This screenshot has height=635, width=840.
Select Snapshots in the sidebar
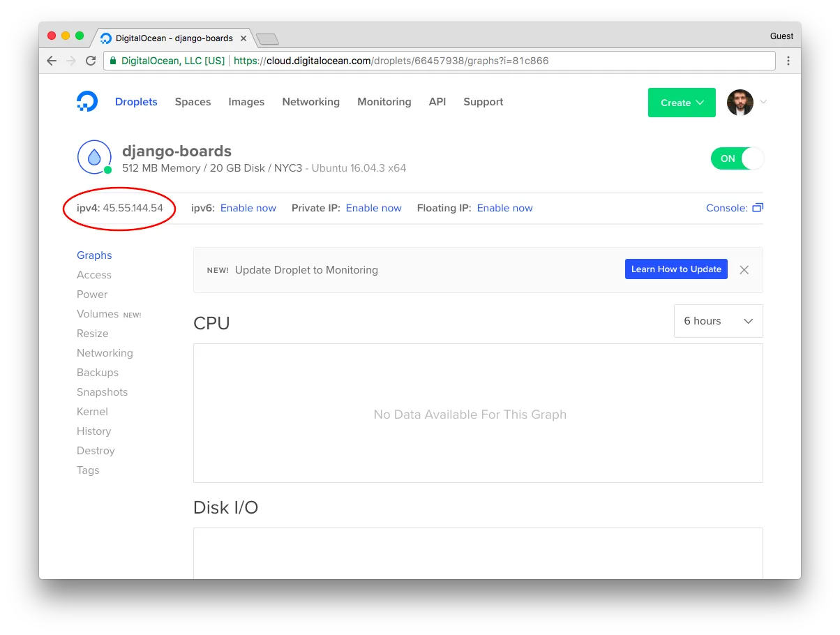[x=103, y=392]
